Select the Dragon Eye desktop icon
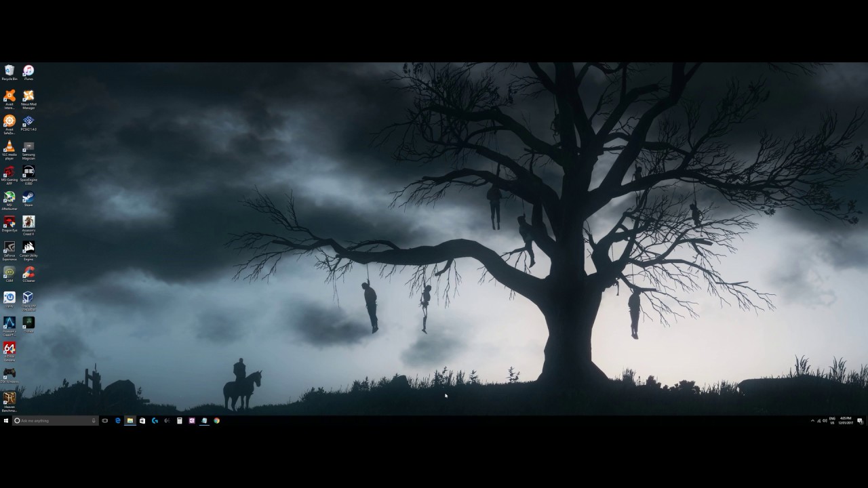The image size is (868, 488). click(x=9, y=224)
